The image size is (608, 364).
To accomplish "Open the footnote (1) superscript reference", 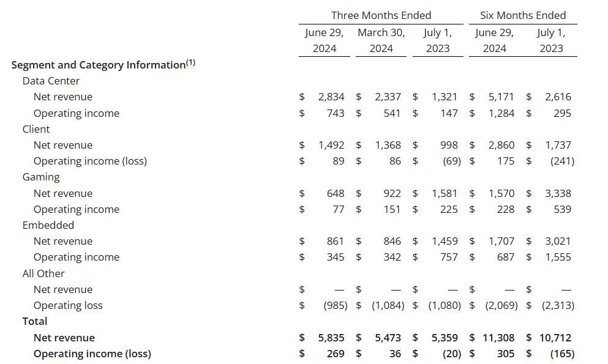I will click(190, 62).
